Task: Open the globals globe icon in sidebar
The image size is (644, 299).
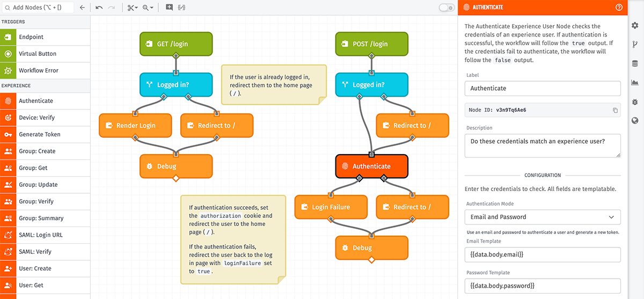Action: (635, 120)
